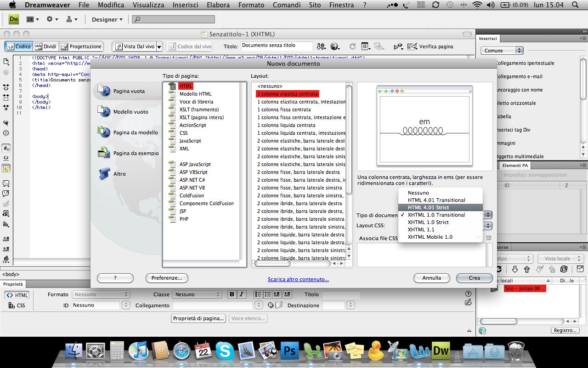This screenshot has width=588, height=368.
Task: Click Verifica pagina
Action: tap(431, 46)
